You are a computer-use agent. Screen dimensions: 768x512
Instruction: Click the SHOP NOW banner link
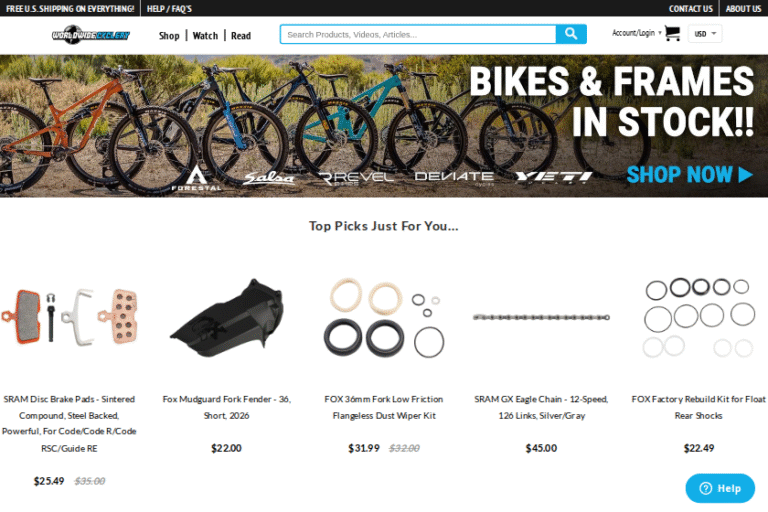690,175
